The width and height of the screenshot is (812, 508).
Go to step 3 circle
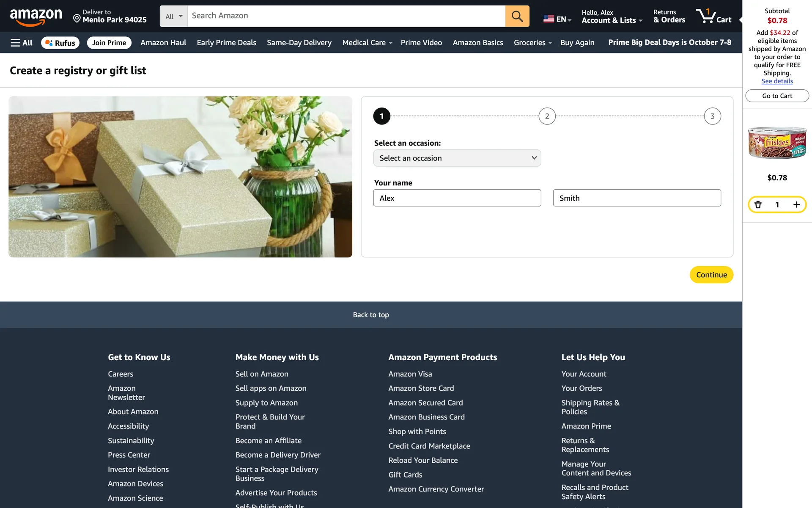click(712, 116)
